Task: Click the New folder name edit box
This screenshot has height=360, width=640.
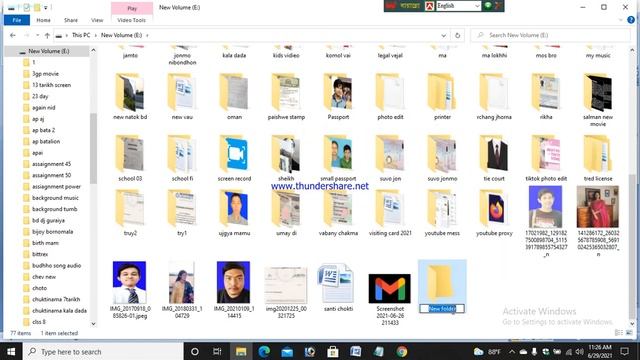Action: (x=442, y=309)
